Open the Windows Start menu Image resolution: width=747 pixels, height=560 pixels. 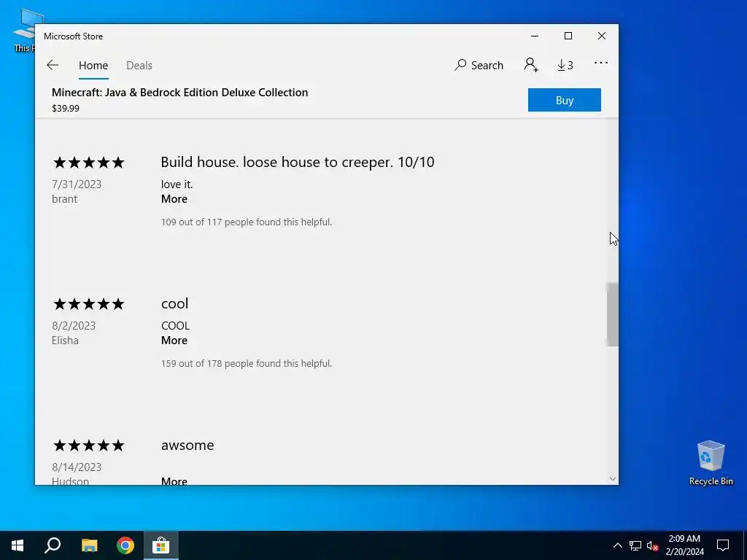[x=18, y=545]
